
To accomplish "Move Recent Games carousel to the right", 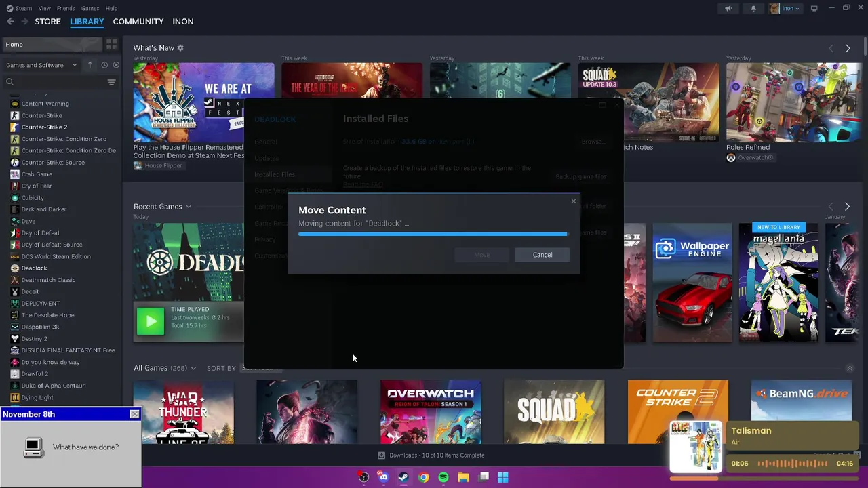I will coord(847,206).
